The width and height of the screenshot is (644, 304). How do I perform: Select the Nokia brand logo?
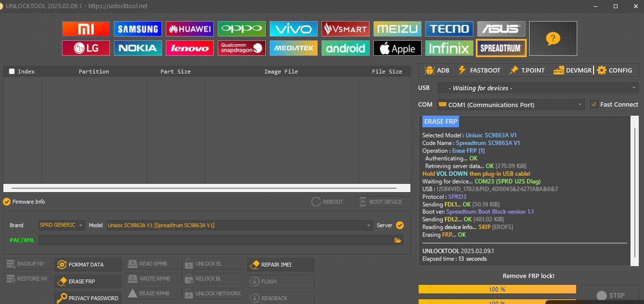(x=138, y=48)
